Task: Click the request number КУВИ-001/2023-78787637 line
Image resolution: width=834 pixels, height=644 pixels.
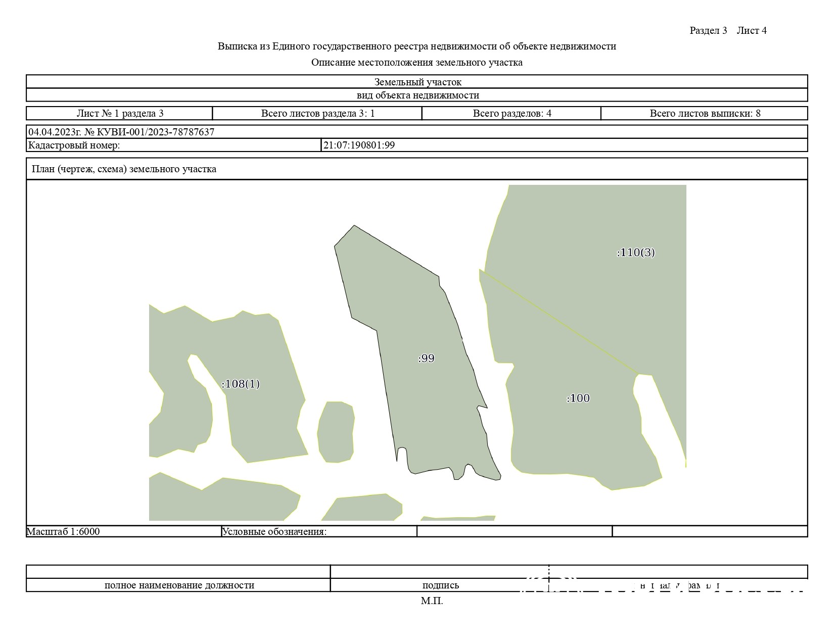Action: pos(121,132)
